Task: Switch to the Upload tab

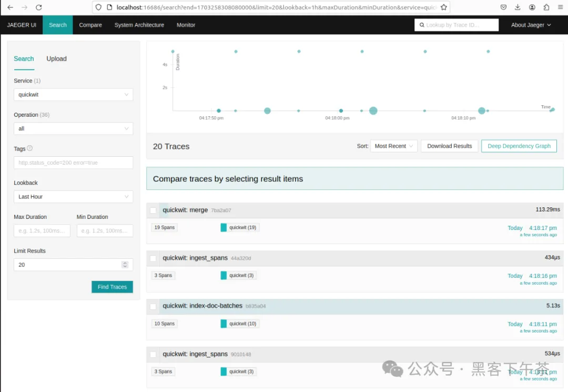Action: point(56,59)
